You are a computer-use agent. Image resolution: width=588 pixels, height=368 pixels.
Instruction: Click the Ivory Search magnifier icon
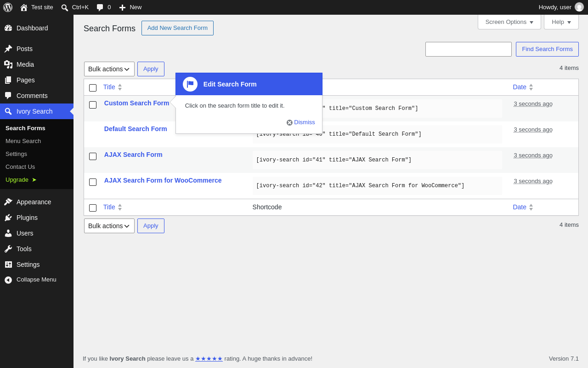pos(8,111)
